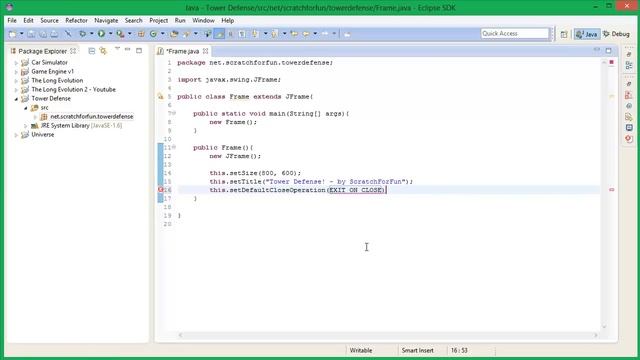Image resolution: width=640 pixels, height=360 pixels.
Task: Navigate Back with the yellow arrow
Action: click(x=306, y=34)
